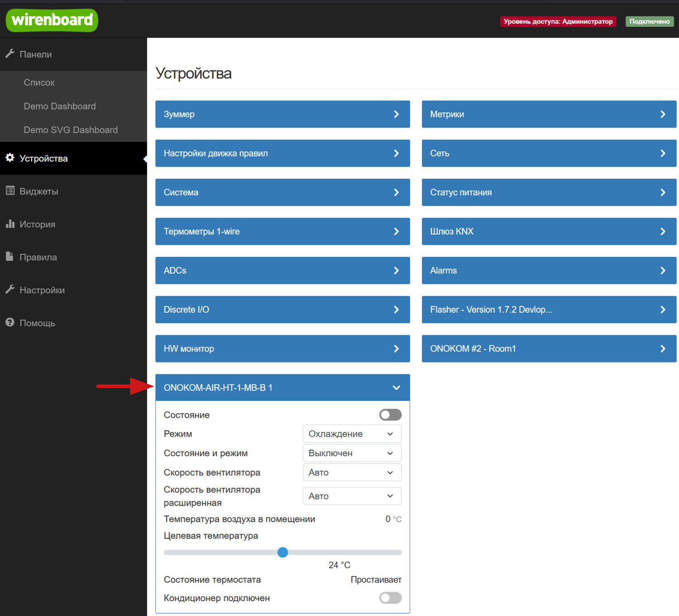The width and height of the screenshot is (679, 616).
Task: Expand the Система card chevron
Action: point(396,192)
